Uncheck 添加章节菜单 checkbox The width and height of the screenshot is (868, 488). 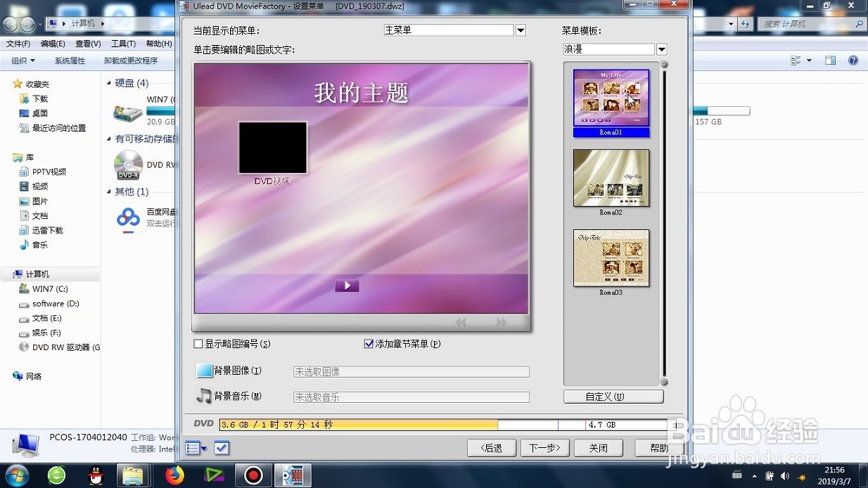[369, 344]
